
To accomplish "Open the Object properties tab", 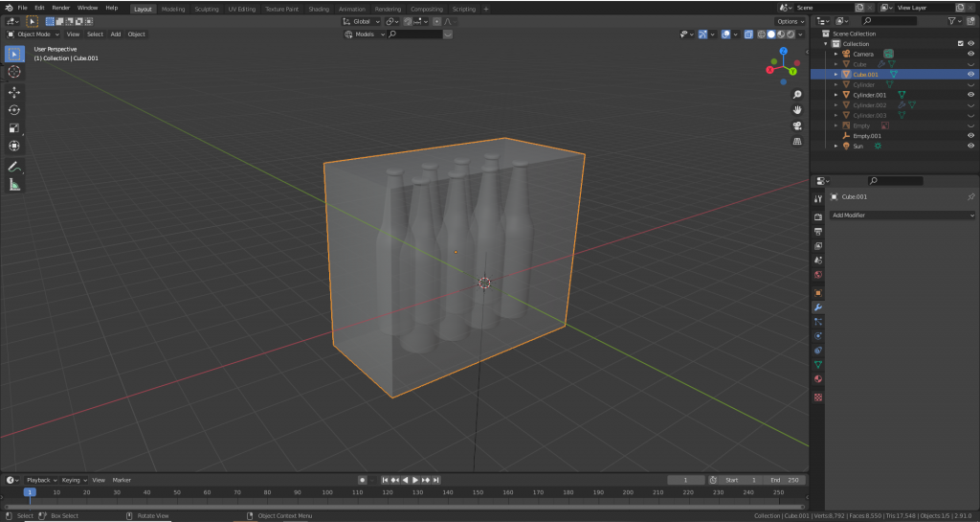I will [x=818, y=292].
